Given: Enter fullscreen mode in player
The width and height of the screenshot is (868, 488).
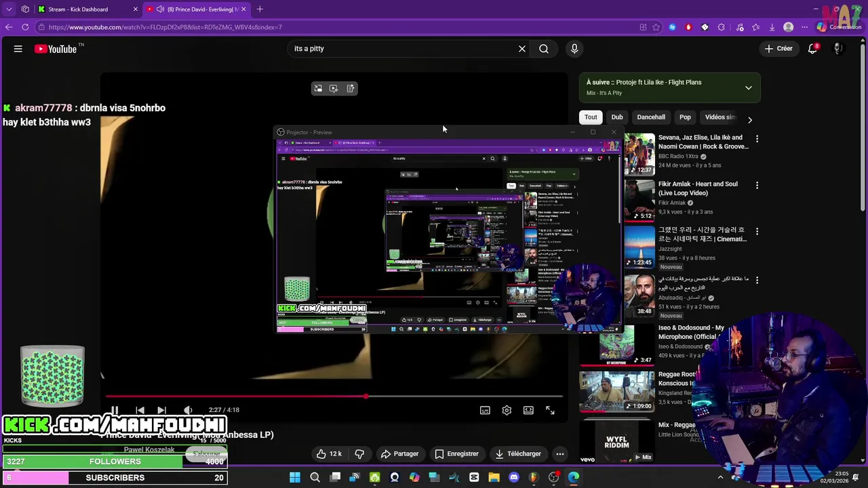Looking at the screenshot, I should 550,410.
